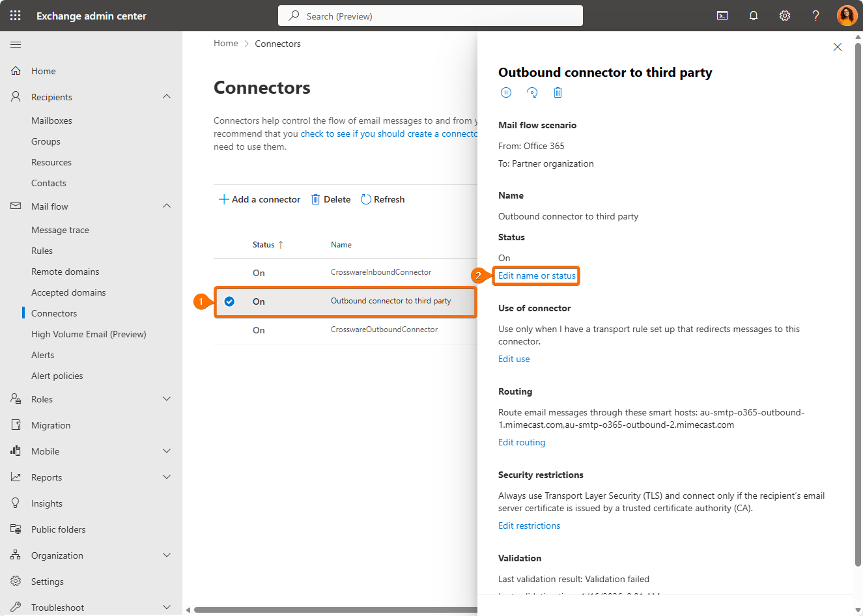Uncheck the selected Outbound connector row
The image size is (863, 616).
(x=229, y=301)
